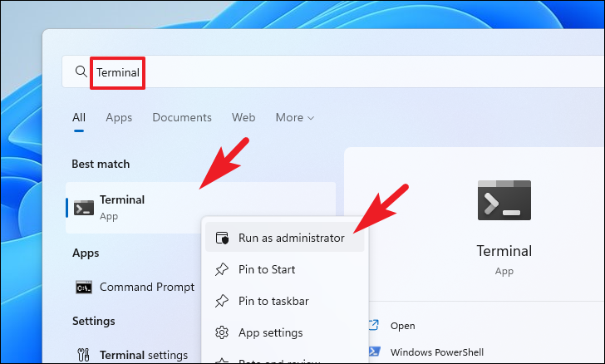Switch to the Documents filter tab
The width and height of the screenshot is (605, 364).
(182, 117)
